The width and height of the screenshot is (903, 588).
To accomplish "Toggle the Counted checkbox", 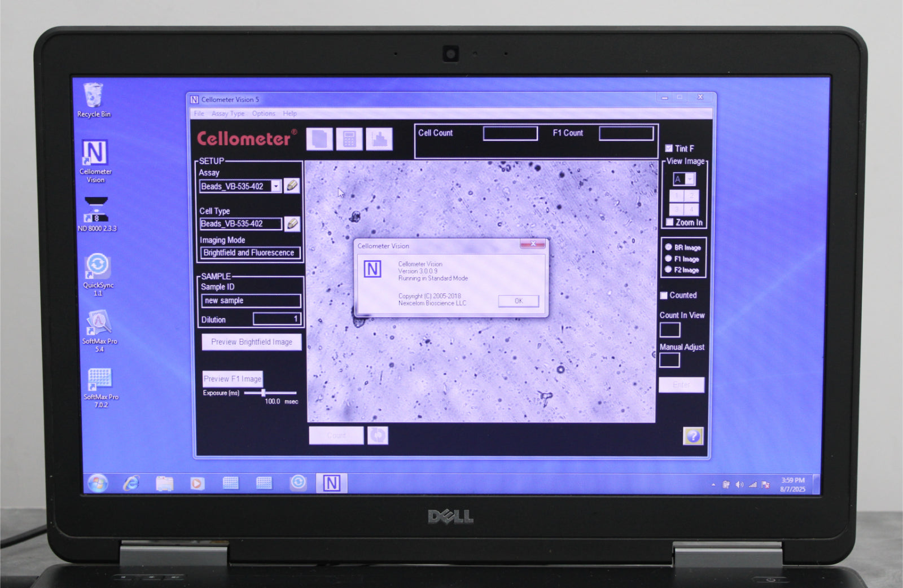I will tap(664, 296).
